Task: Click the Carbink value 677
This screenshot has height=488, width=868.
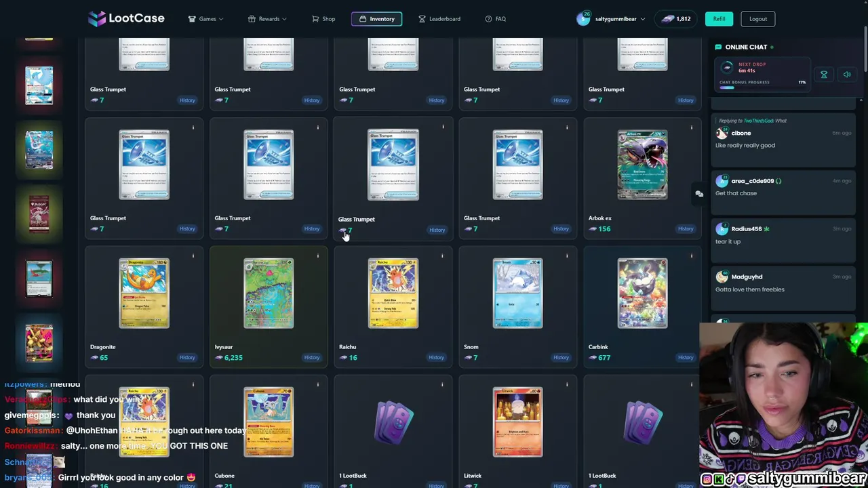Action: click(599, 358)
